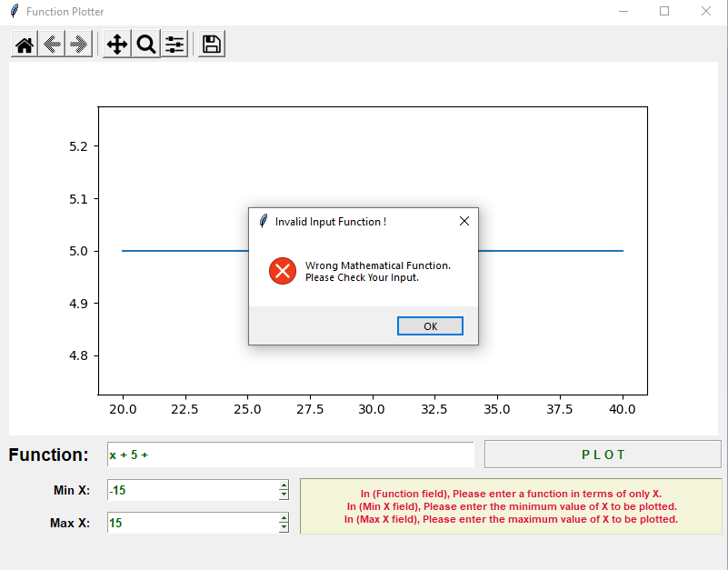Click the red instructions text panel
Screen dimensions: 728x570
511,506
